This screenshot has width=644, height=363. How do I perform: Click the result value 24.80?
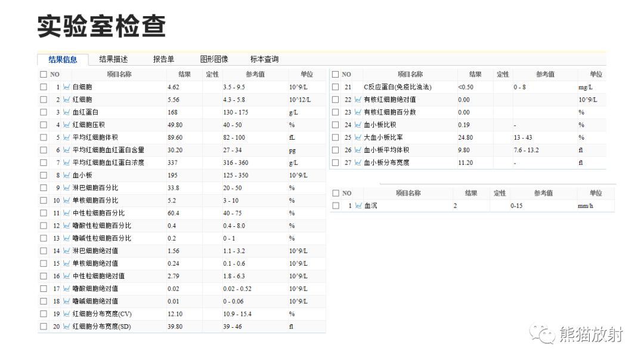pyautogui.click(x=465, y=138)
